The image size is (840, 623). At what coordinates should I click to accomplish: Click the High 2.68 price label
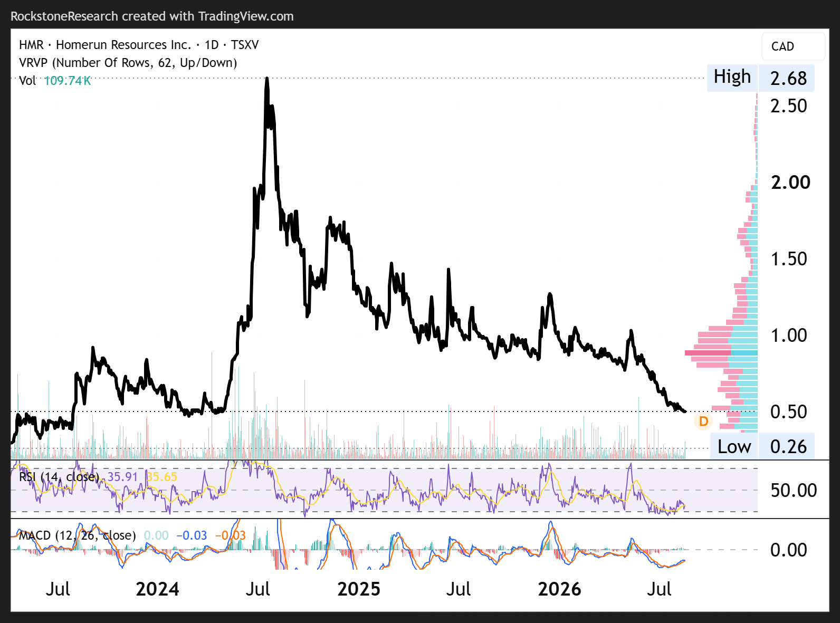pyautogui.click(x=760, y=78)
